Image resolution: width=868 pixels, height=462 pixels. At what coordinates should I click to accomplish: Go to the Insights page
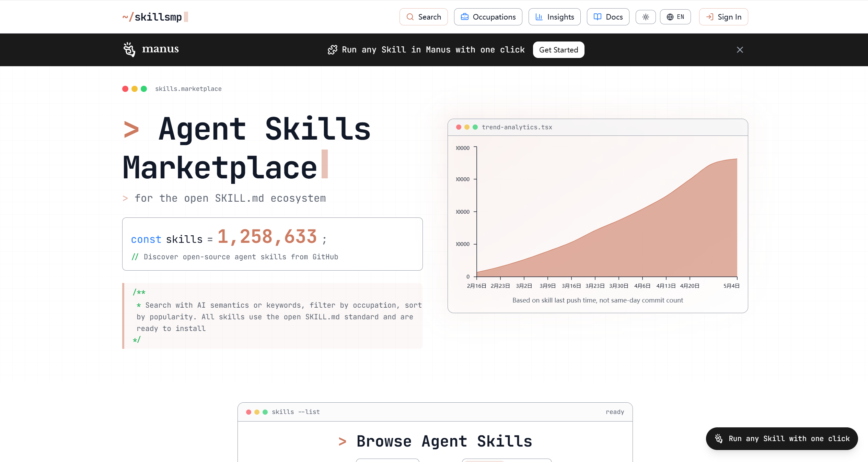click(x=555, y=17)
